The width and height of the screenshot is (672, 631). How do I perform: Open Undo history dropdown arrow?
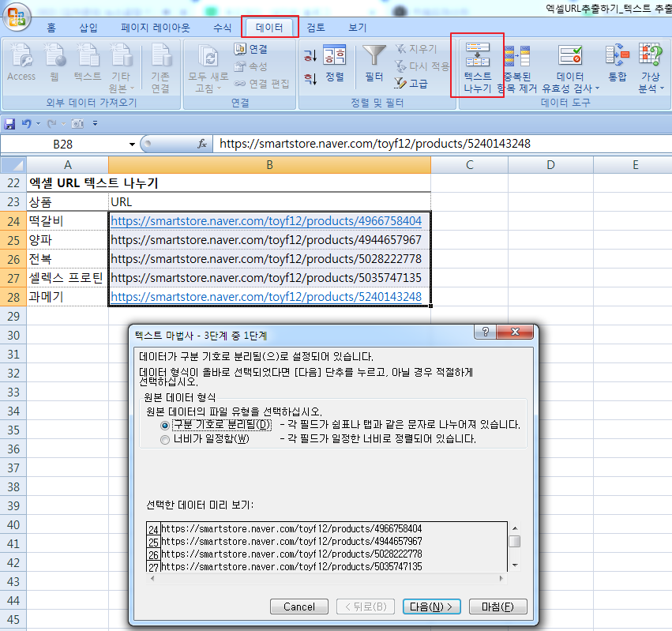tap(38, 124)
